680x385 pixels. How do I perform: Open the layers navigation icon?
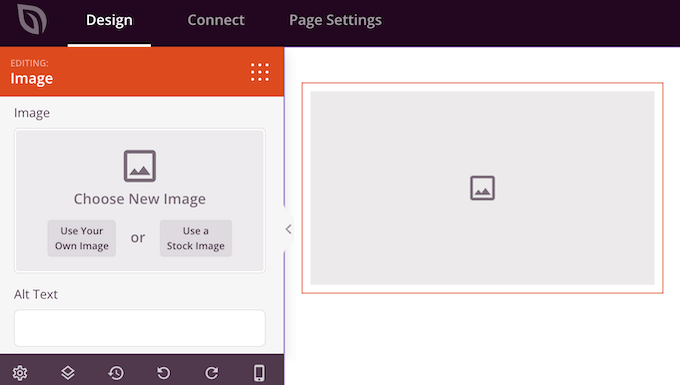pyautogui.click(x=68, y=373)
